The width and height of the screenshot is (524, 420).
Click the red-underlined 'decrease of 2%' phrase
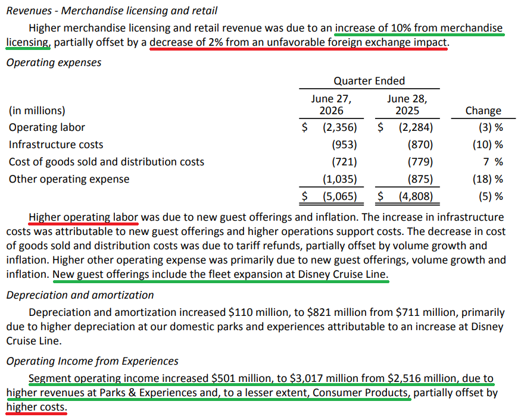click(186, 42)
